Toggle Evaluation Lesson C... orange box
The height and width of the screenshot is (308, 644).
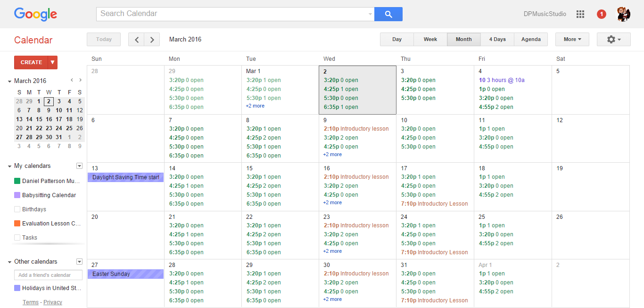(17, 224)
